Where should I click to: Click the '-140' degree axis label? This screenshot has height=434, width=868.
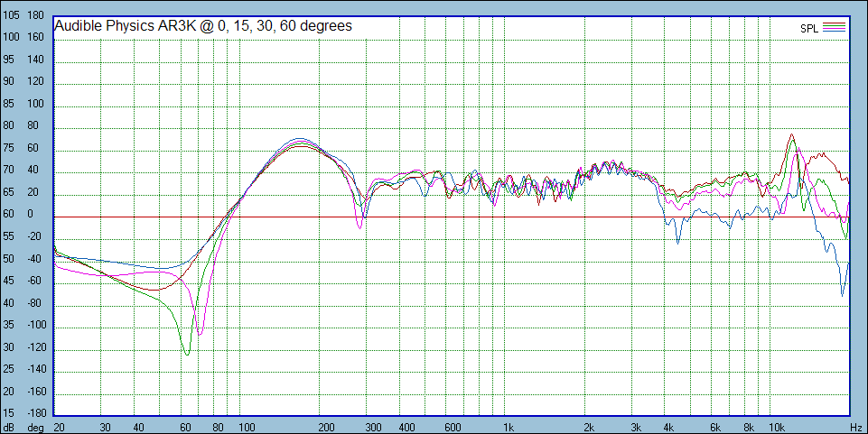point(37,369)
